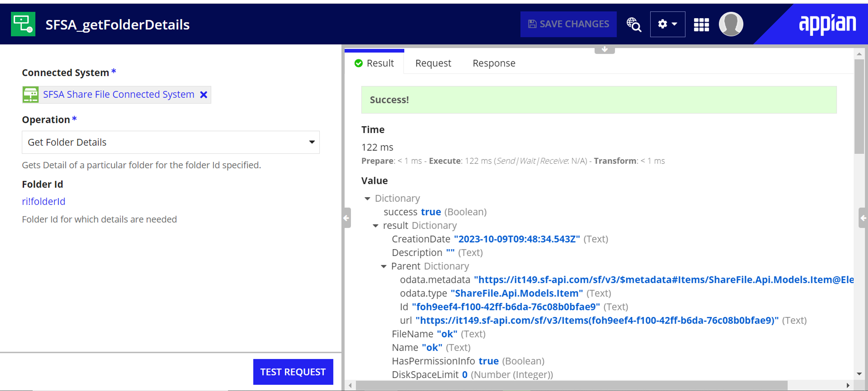Switch to the Request tab
Viewport: 868px width, 391px height.
tap(433, 63)
